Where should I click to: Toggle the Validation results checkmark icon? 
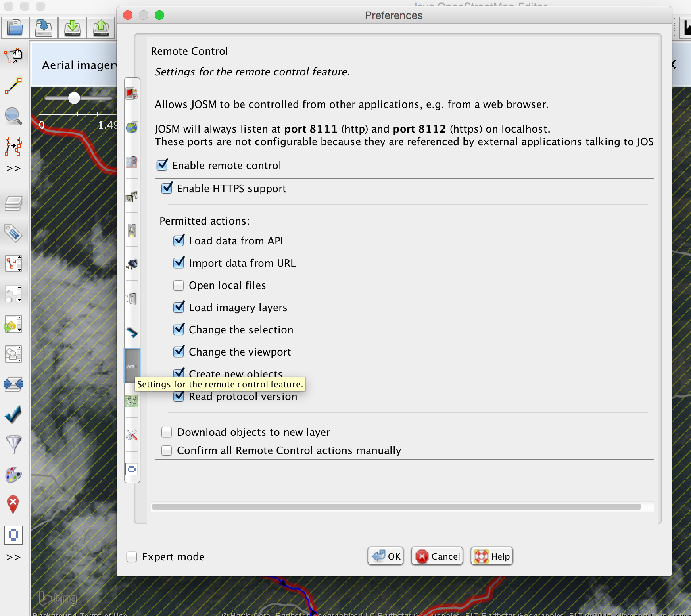click(x=13, y=414)
